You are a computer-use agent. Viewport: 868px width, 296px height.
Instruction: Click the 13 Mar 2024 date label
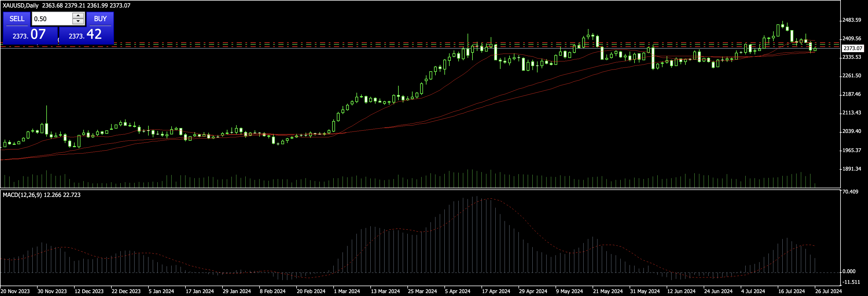[385, 291]
